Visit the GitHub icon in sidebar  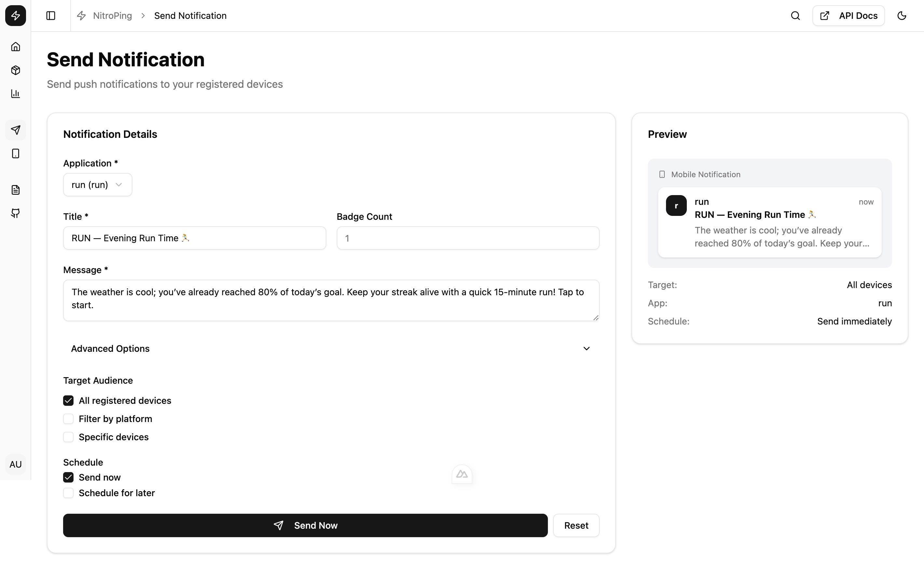[x=15, y=213]
